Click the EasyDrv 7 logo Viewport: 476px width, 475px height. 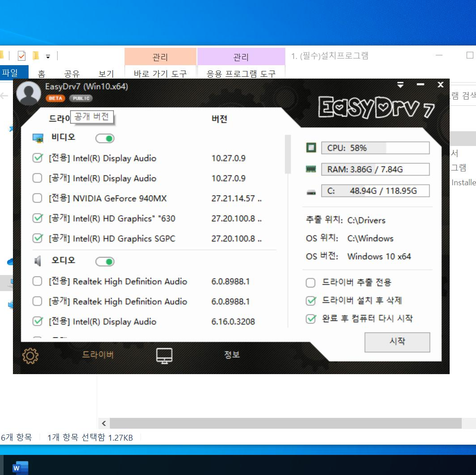[x=376, y=107]
